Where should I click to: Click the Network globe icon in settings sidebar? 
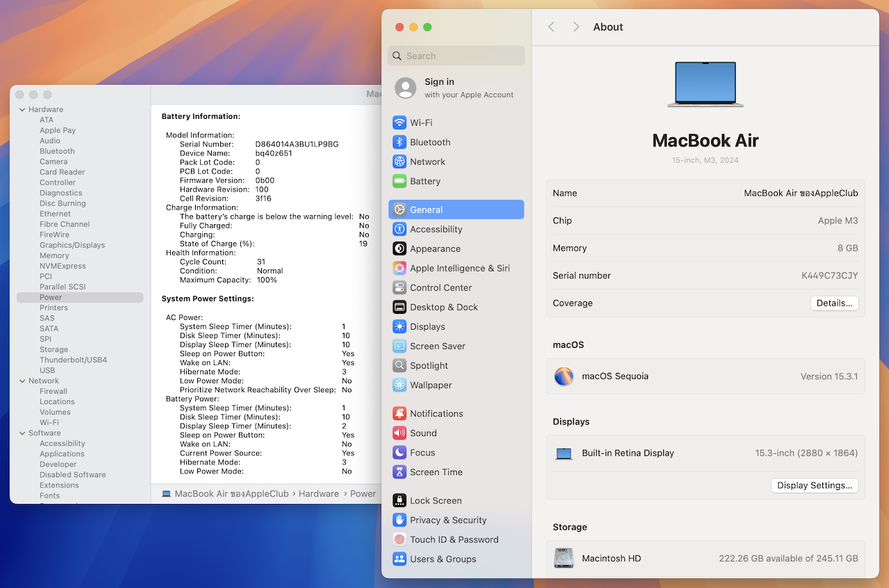[x=399, y=162]
